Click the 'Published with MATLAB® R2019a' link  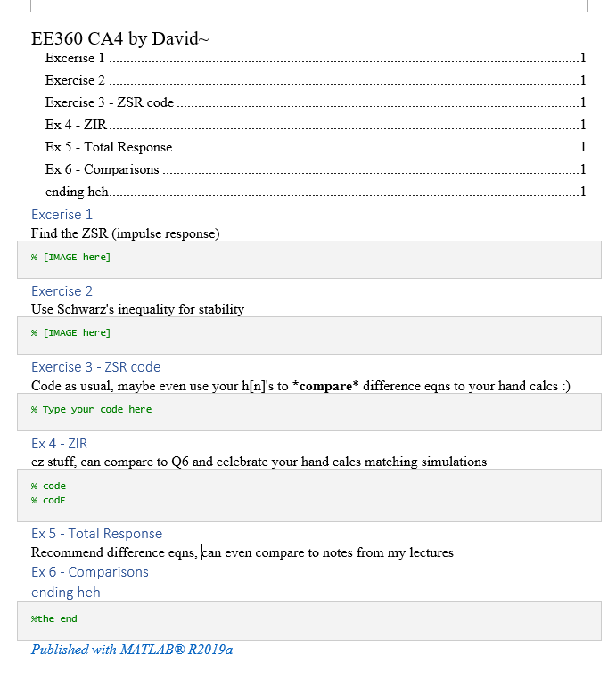132,650
